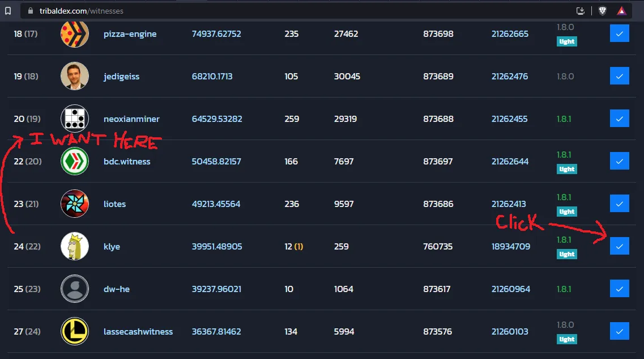Open pizza-engine avatar image

(x=75, y=33)
